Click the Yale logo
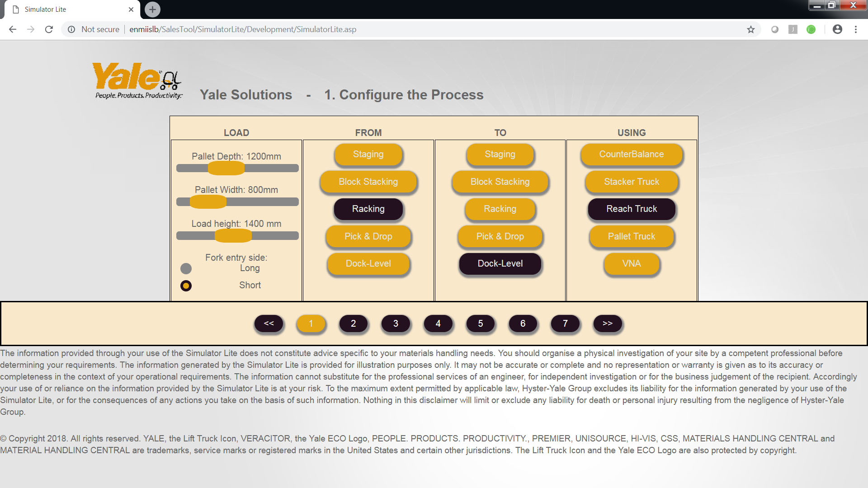Viewport: 868px width, 488px height. pyautogui.click(x=138, y=80)
